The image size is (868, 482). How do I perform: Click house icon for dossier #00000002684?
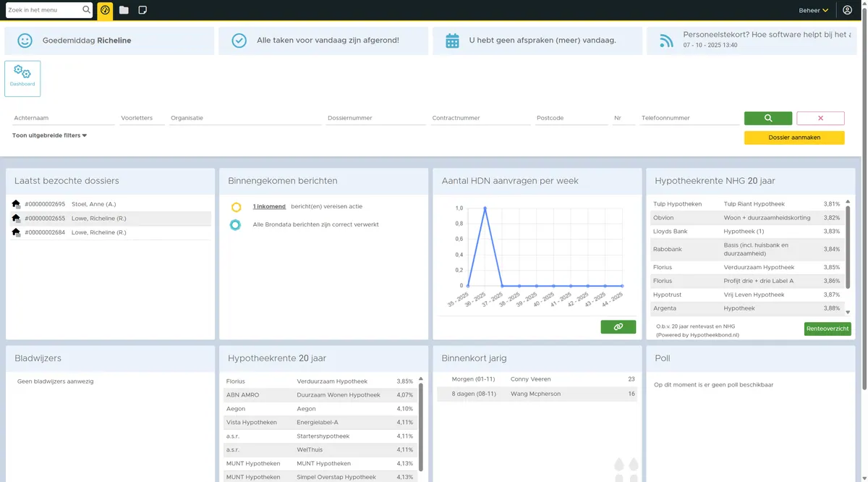click(x=16, y=232)
